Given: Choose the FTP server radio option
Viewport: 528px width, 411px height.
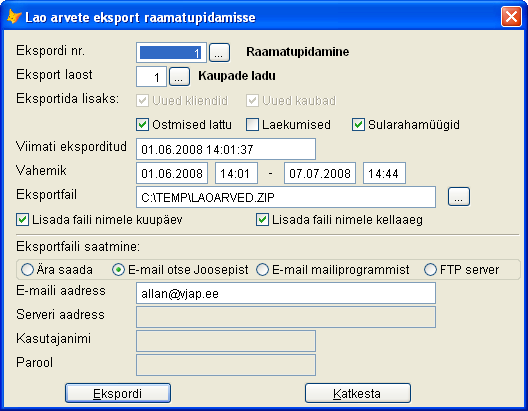Looking at the screenshot, I should click(x=430, y=270).
